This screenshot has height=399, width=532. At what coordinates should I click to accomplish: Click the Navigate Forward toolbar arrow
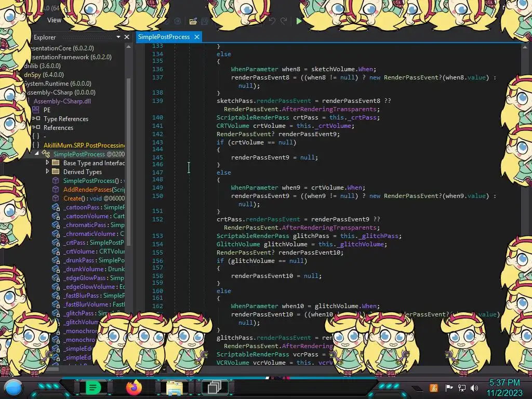[x=178, y=21]
